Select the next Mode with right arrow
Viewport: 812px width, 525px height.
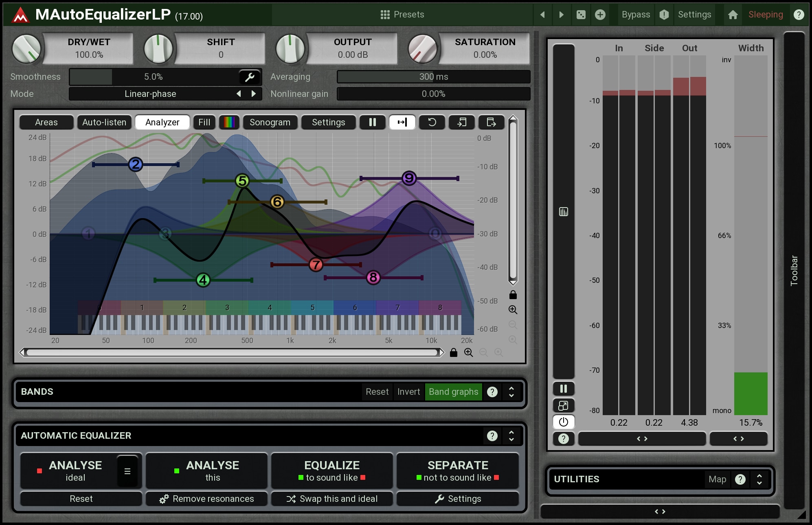pyautogui.click(x=254, y=94)
